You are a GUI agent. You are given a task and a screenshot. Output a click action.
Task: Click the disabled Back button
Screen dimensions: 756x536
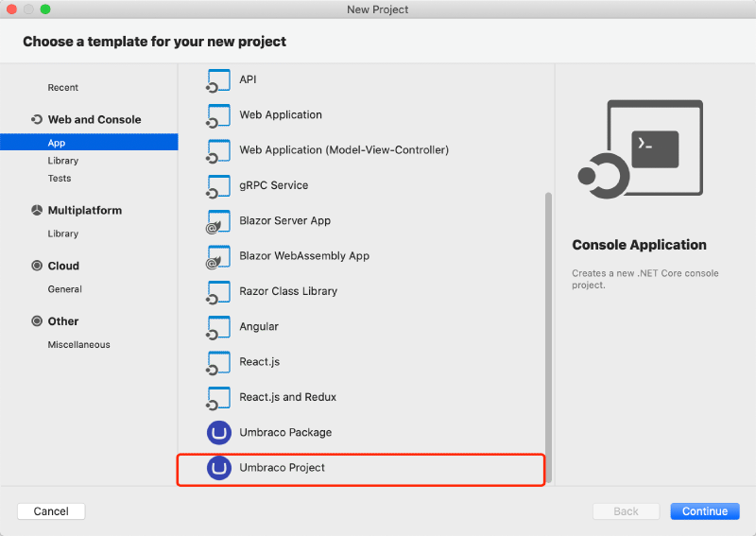626,511
